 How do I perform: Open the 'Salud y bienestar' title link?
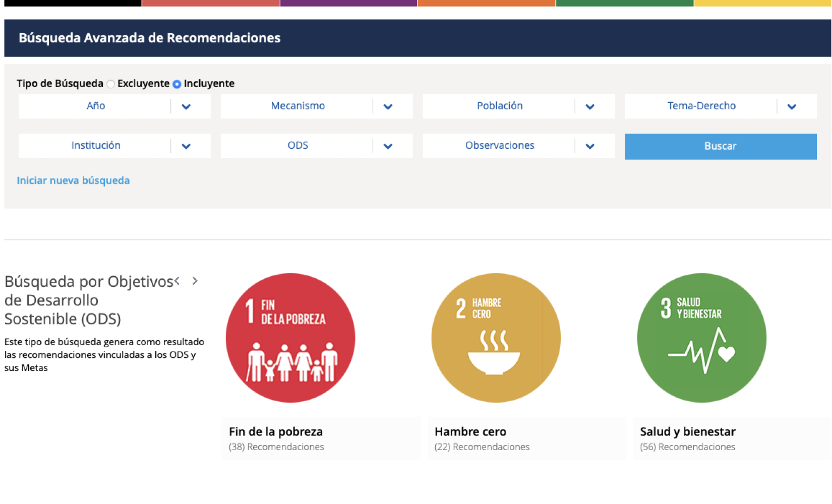pos(688,431)
